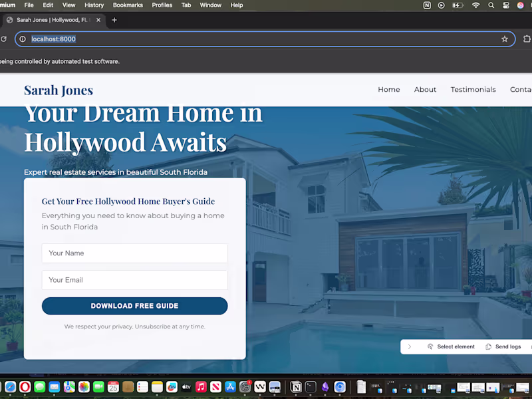The width and height of the screenshot is (532, 399).
Task: Open the Bookmarks menu
Action: (128, 5)
